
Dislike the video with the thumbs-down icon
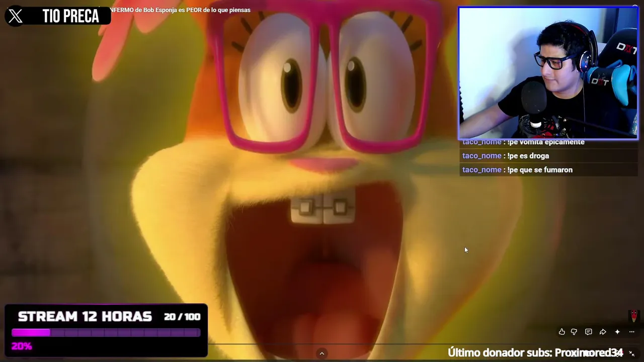click(x=574, y=332)
